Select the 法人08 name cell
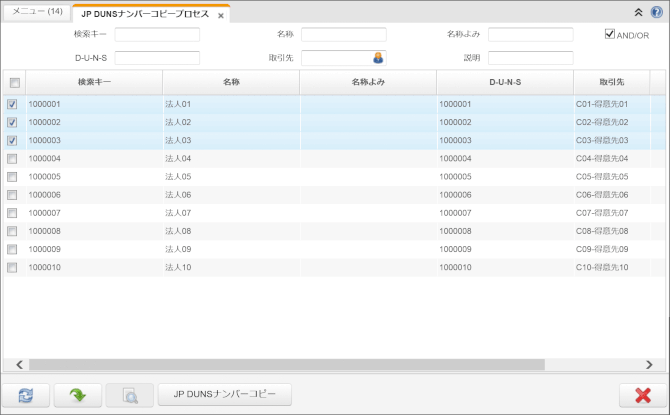This screenshot has height=415, width=670. pos(231,231)
